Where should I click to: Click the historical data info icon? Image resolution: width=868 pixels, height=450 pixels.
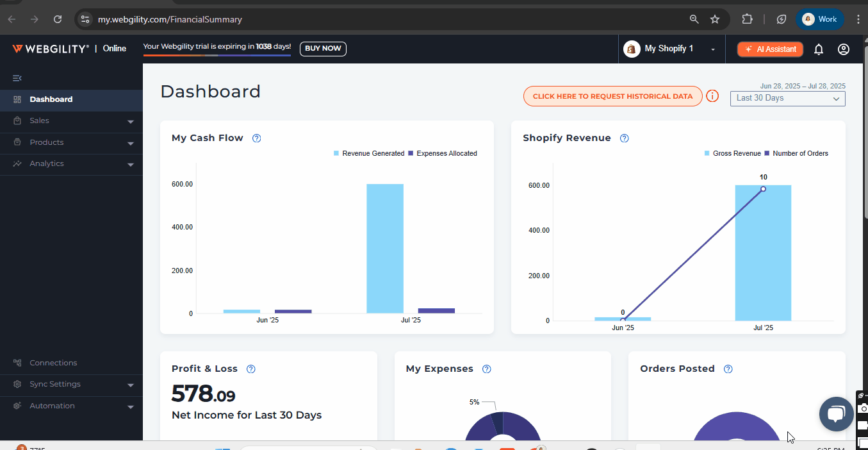[712, 96]
